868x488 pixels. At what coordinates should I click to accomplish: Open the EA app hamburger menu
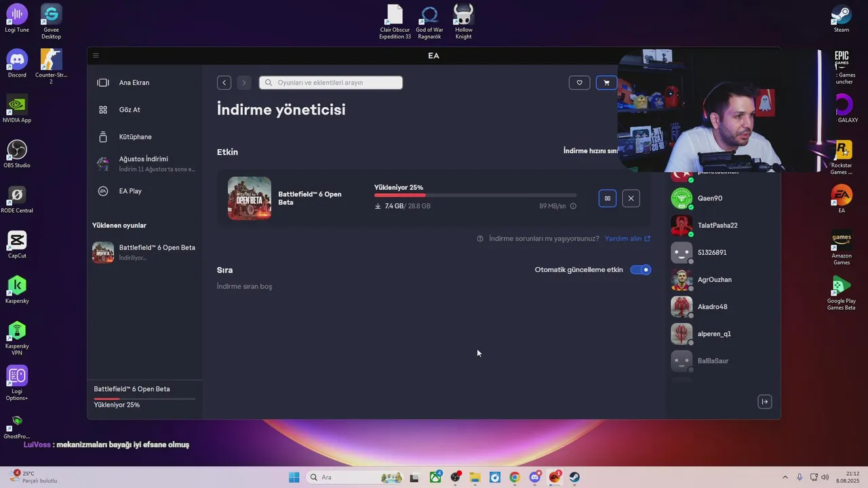[96, 56]
